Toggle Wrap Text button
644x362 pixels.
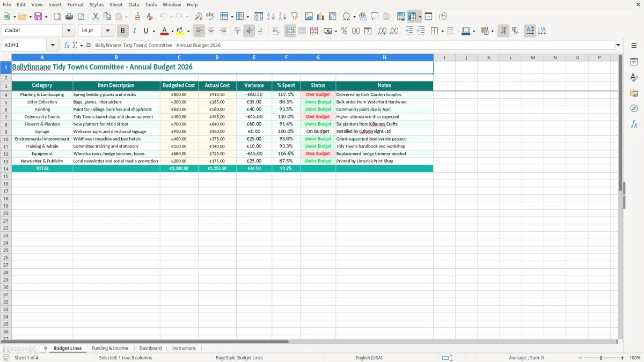pos(276,31)
